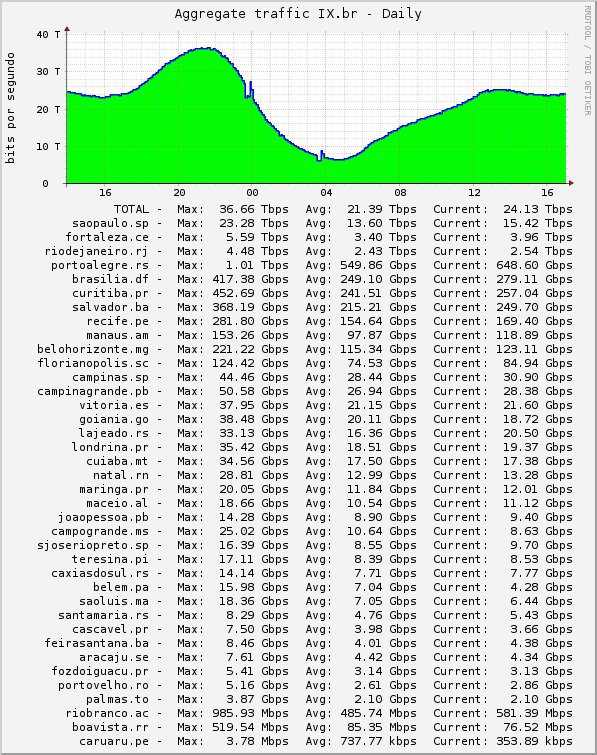
Task: Click boavista.rr max value 519.54 Mbps
Action: point(250,727)
